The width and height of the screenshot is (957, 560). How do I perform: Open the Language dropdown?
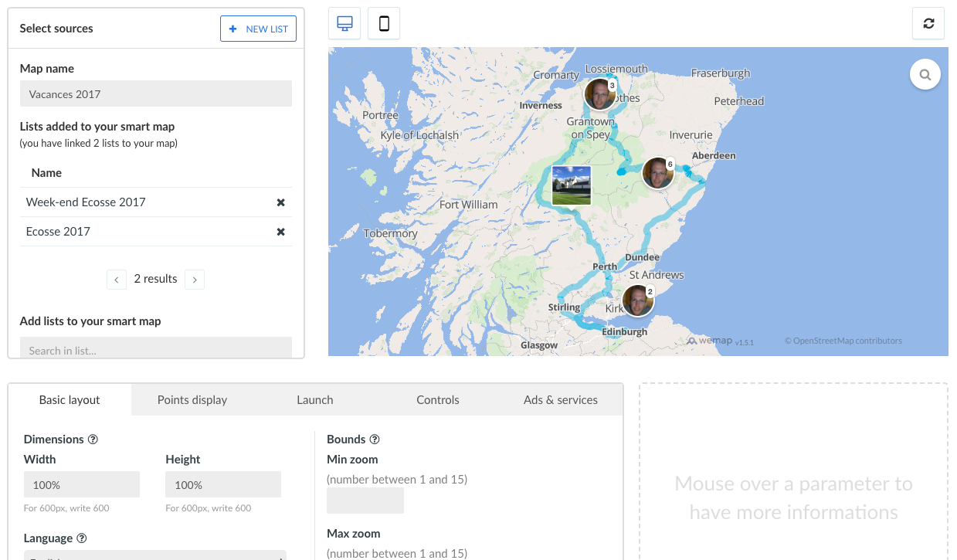coord(156,556)
